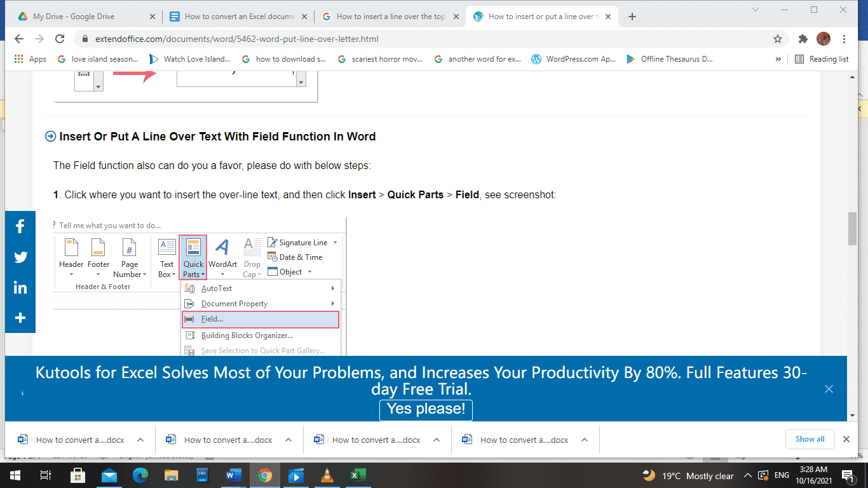
Task: Expand the Page Number dropdown arrow
Action: [x=143, y=274]
